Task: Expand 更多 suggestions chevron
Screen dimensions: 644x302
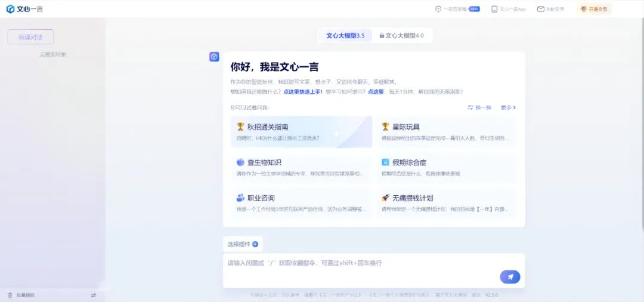Action: coord(508,107)
